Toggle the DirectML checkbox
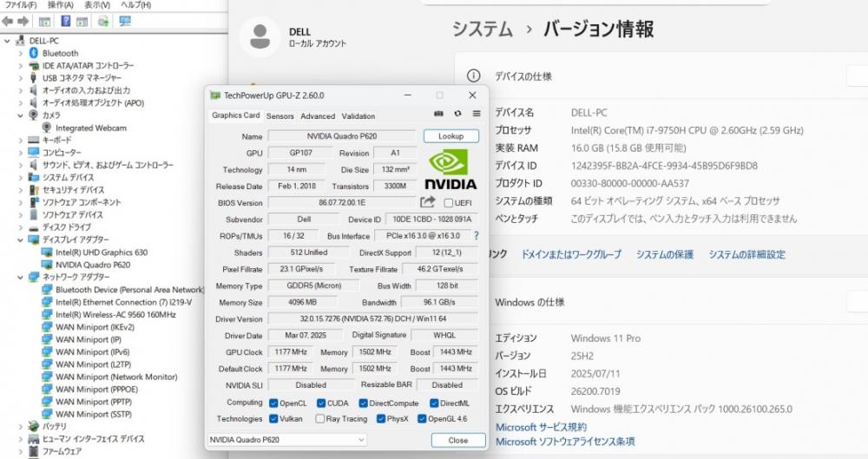This screenshot has height=459, width=868. click(x=434, y=403)
